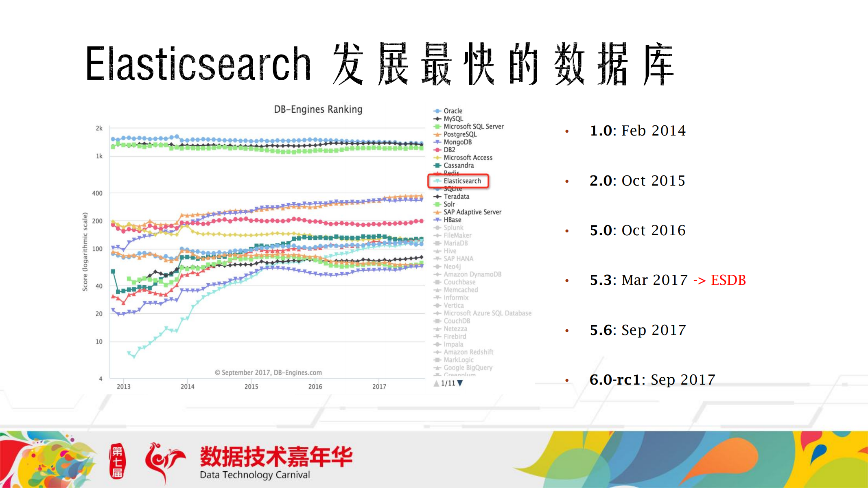Click the orange PostgreSQL color marker
This screenshot has width=868, height=488.
click(437, 134)
